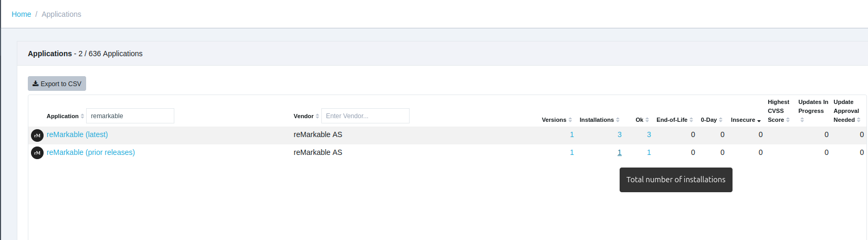The image size is (868, 240).
Task: Open reMarkable (latest) application link
Action: (77, 134)
